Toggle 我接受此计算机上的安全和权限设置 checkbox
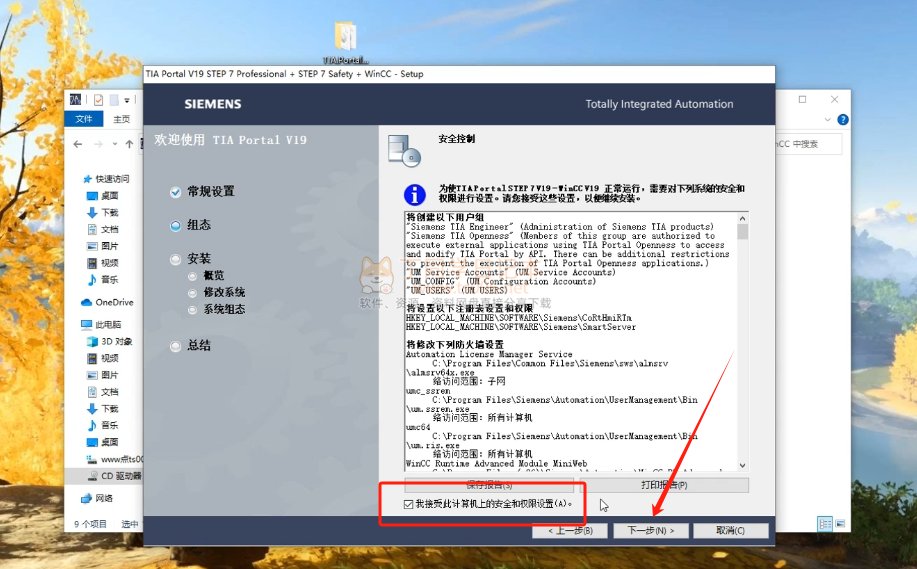 point(408,504)
